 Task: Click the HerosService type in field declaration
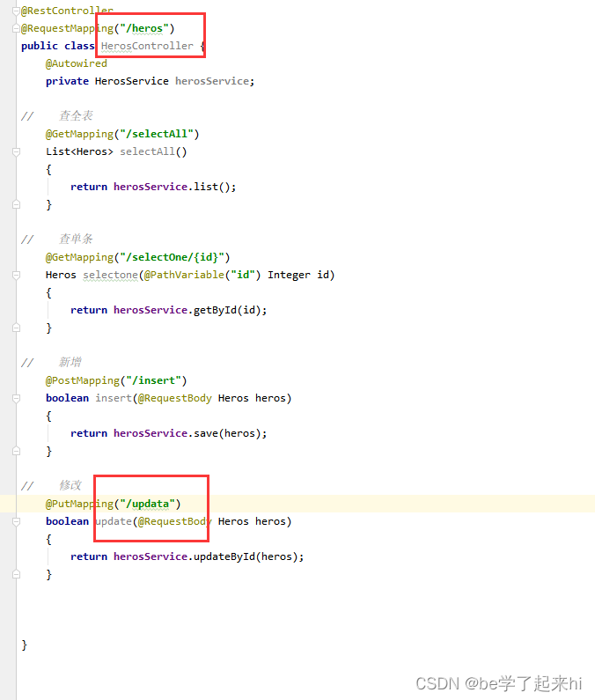[132, 81]
